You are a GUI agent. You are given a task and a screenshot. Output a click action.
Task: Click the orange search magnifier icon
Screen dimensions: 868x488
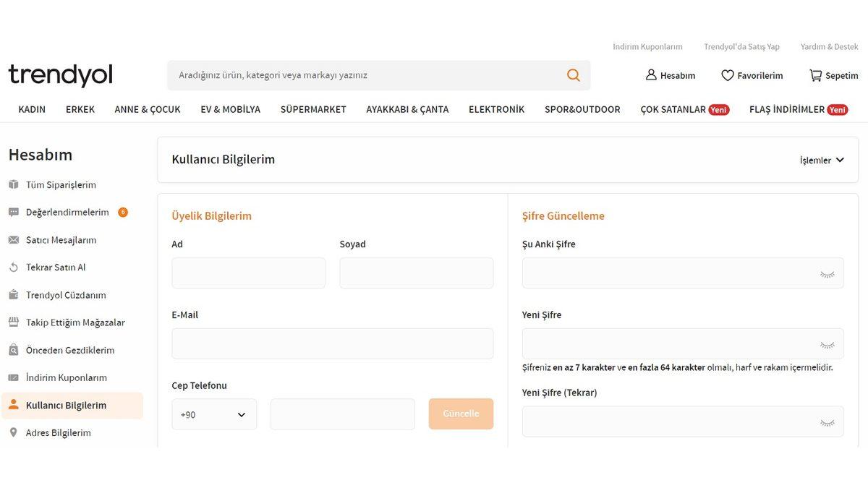[573, 75]
